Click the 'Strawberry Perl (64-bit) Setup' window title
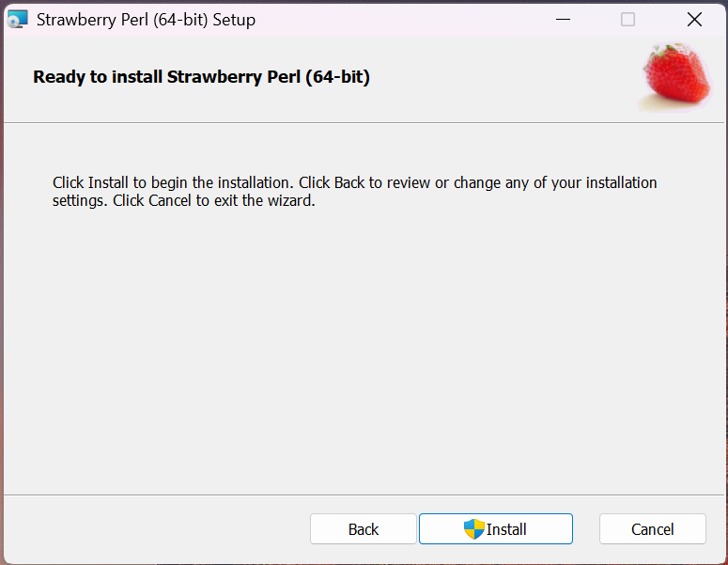 [146, 20]
